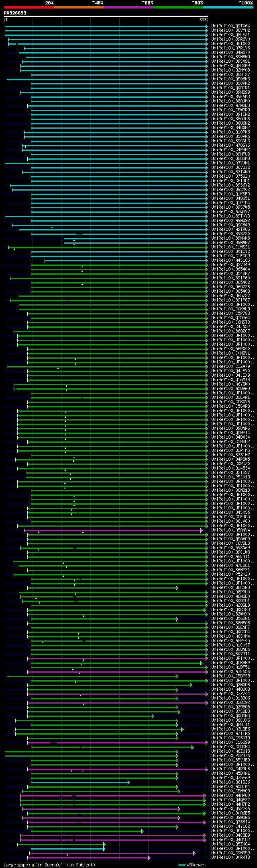Click the cyan arrowhead on the Q6ID26 row

pyautogui.click(x=129, y=782)
